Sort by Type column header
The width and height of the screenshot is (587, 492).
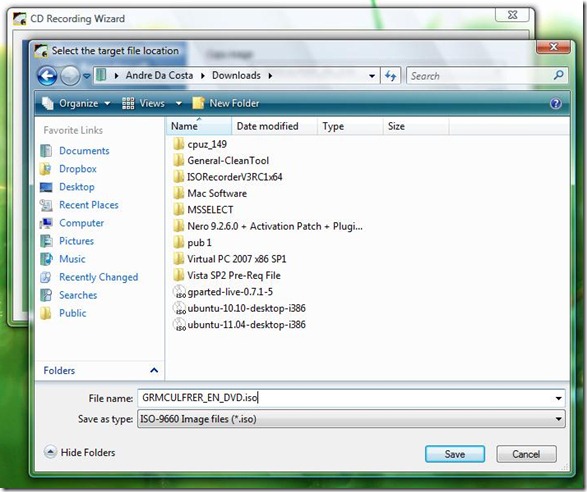click(x=350, y=126)
